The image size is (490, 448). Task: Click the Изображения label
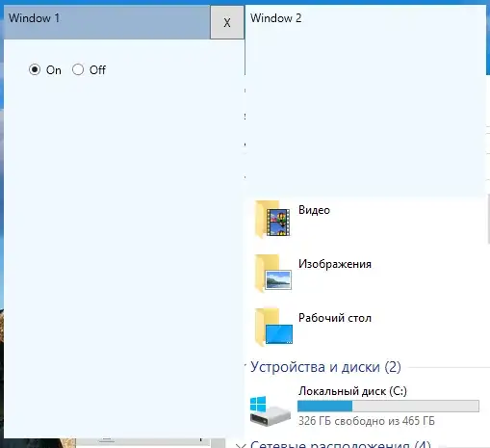tap(335, 264)
